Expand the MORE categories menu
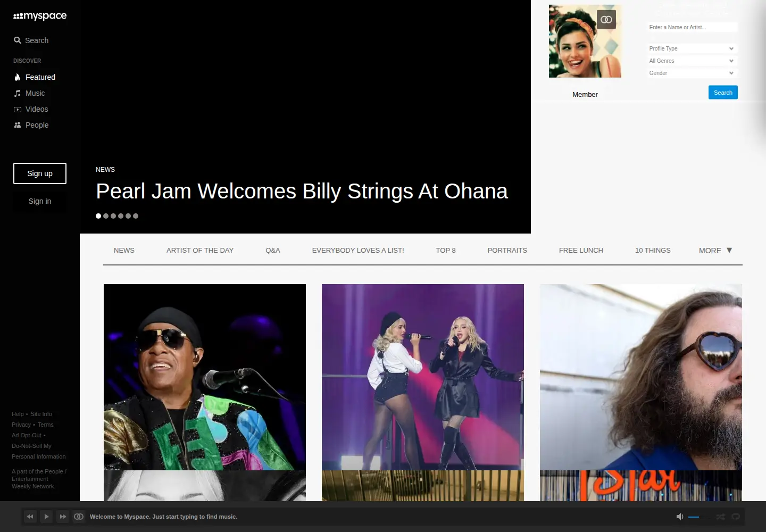Image resolution: width=766 pixels, height=532 pixels. 715,251
